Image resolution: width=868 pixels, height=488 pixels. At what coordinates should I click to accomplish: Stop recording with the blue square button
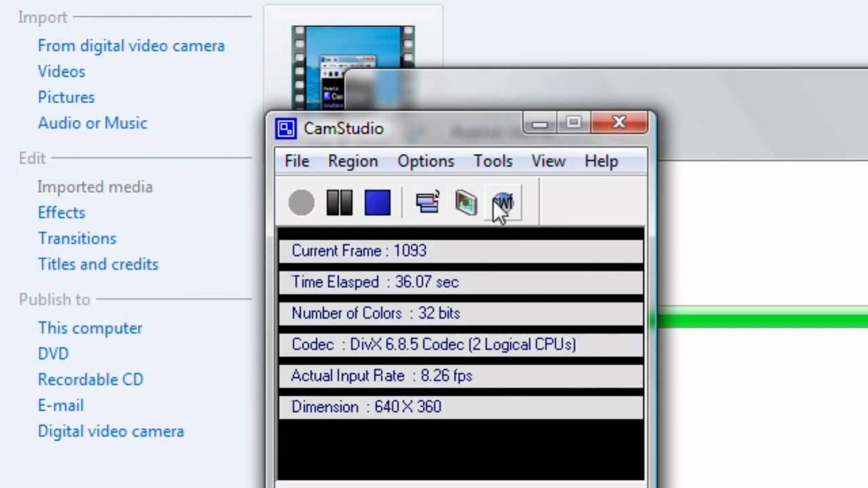377,203
